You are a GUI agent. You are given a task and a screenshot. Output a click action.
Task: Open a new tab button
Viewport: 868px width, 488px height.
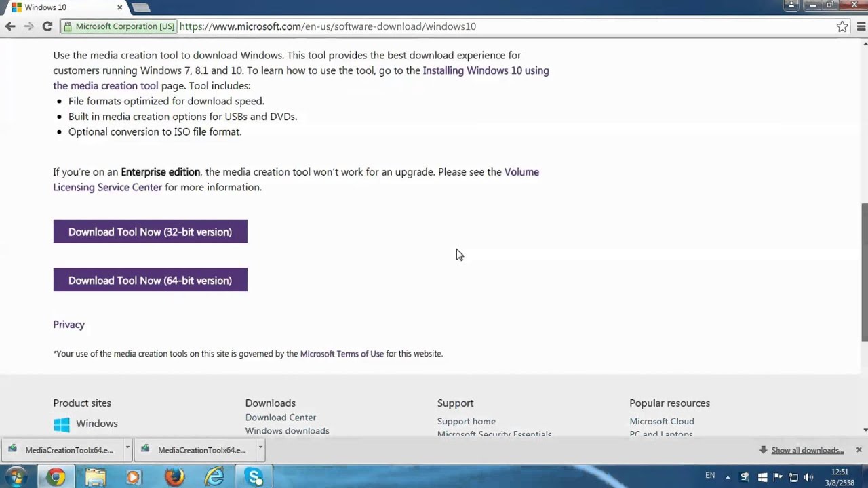pyautogui.click(x=140, y=7)
